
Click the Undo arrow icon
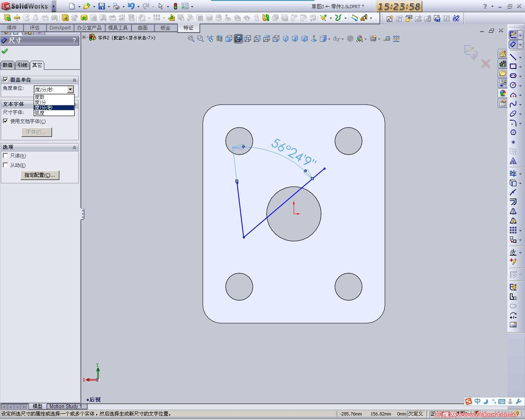pos(131,6)
